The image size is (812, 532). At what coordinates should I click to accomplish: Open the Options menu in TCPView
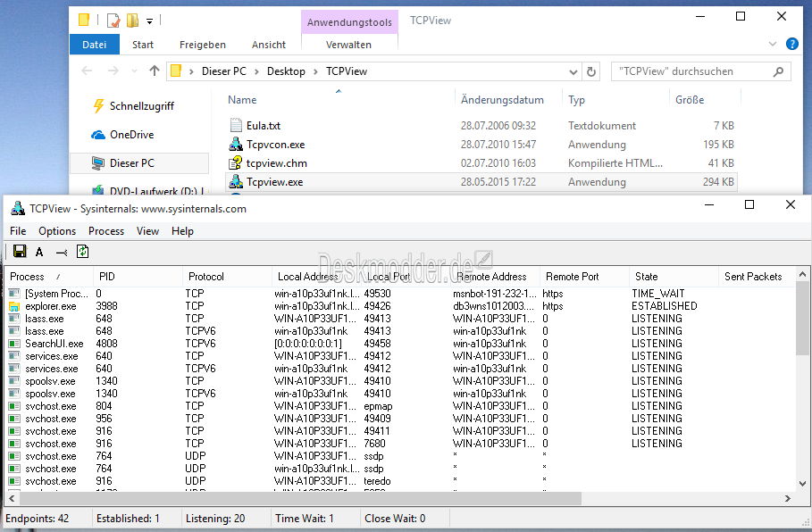click(57, 231)
